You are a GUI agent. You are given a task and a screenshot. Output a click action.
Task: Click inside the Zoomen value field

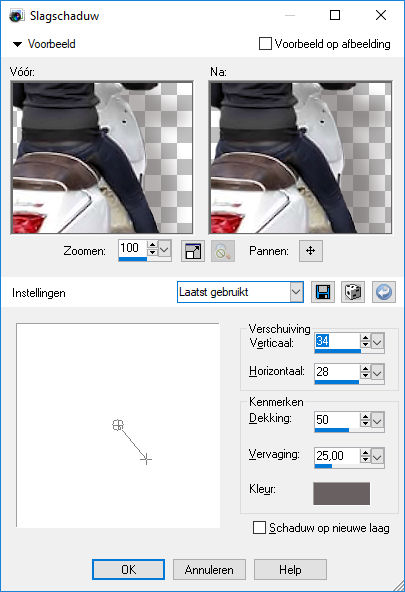coord(132,248)
